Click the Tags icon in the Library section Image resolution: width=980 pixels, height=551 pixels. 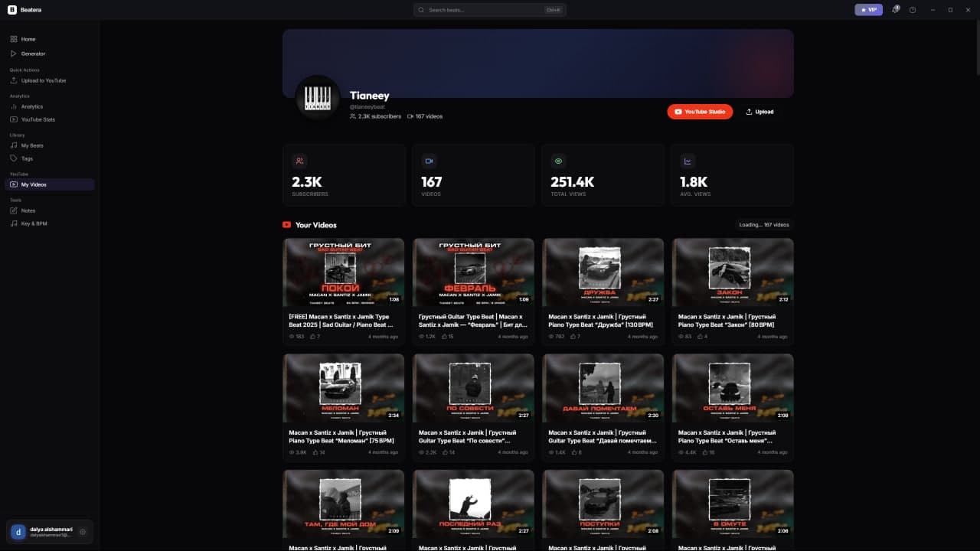click(x=14, y=158)
